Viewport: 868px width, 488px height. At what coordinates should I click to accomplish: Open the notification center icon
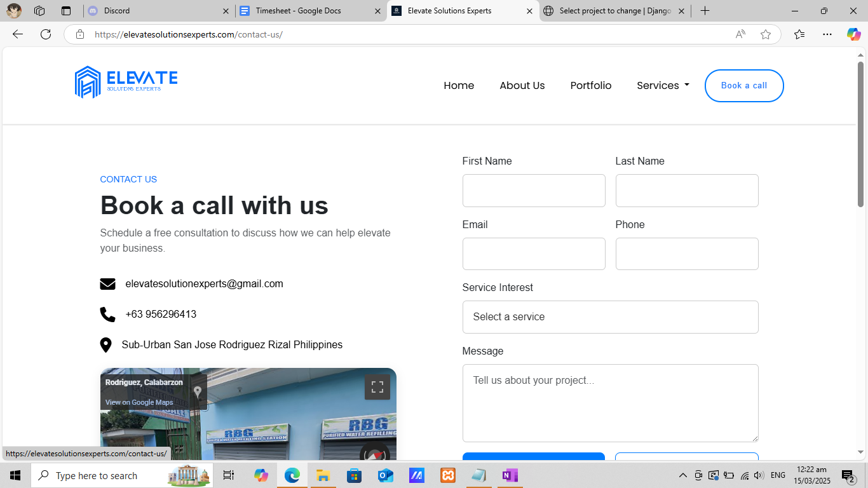(x=848, y=475)
